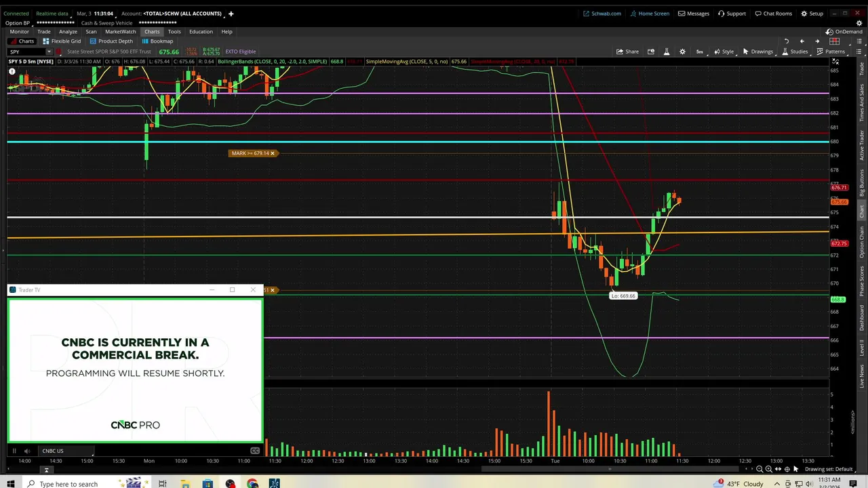Click the undo arrow icon above chart
The width and height of the screenshot is (868, 488).
tap(786, 41)
